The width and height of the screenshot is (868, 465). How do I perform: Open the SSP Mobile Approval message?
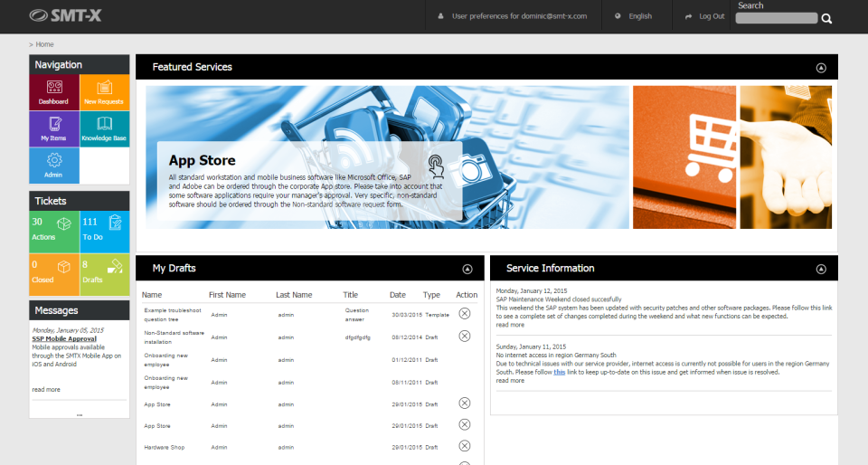point(64,338)
